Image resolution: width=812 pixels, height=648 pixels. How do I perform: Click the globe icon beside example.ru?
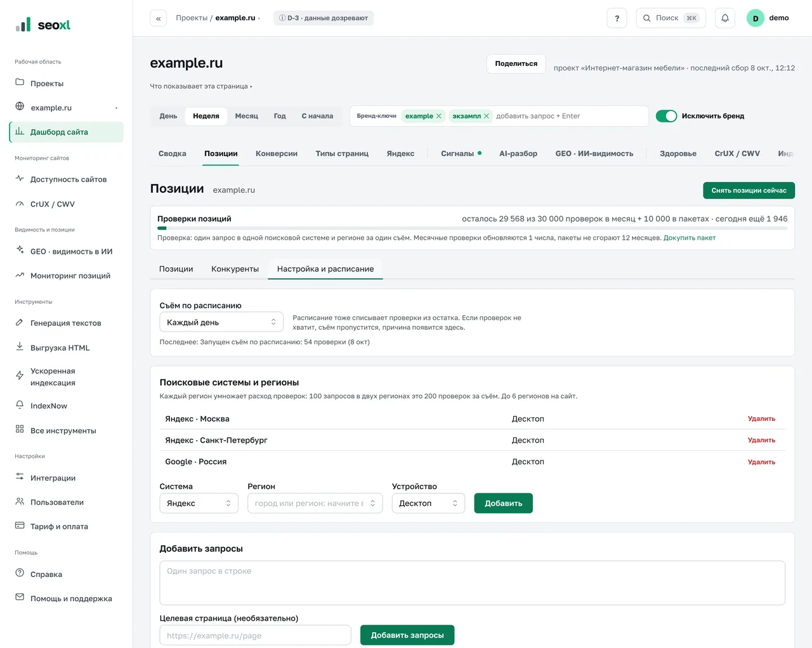pos(20,107)
